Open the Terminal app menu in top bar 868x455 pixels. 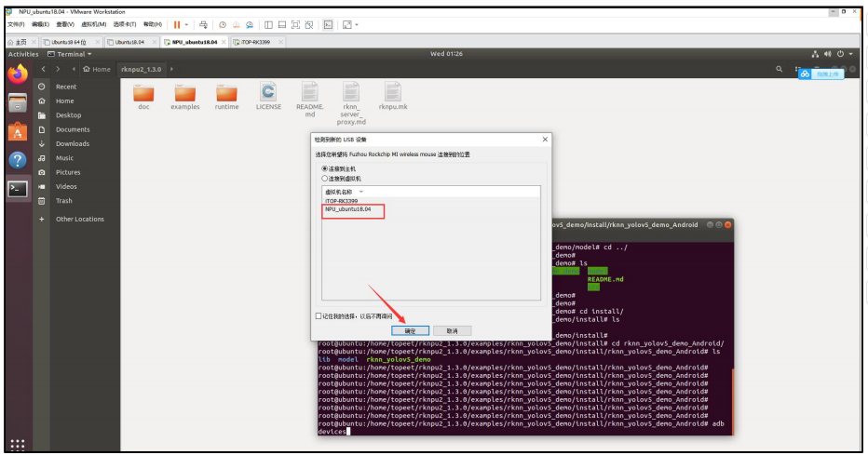(x=70, y=54)
